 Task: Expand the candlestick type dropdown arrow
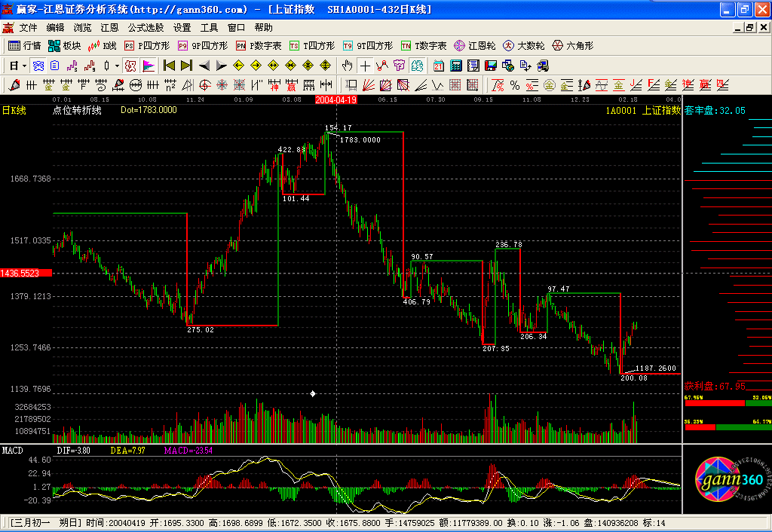pos(117,66)
